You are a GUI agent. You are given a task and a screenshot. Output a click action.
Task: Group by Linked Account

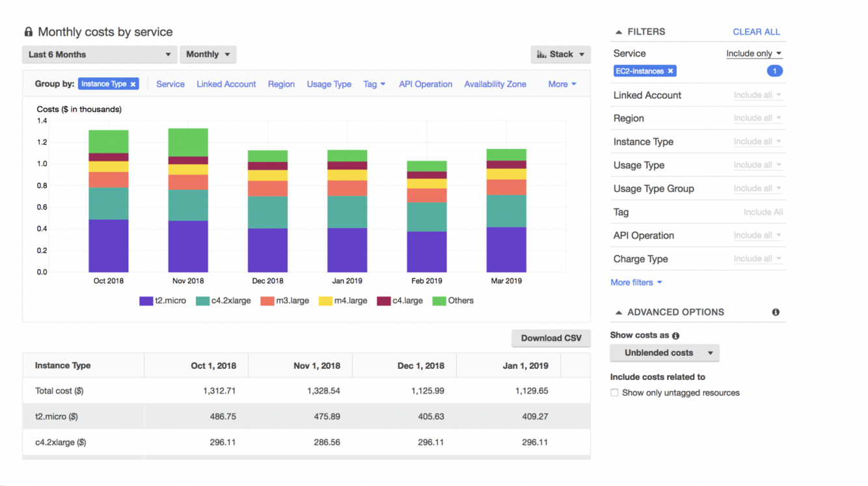(226, 84)
